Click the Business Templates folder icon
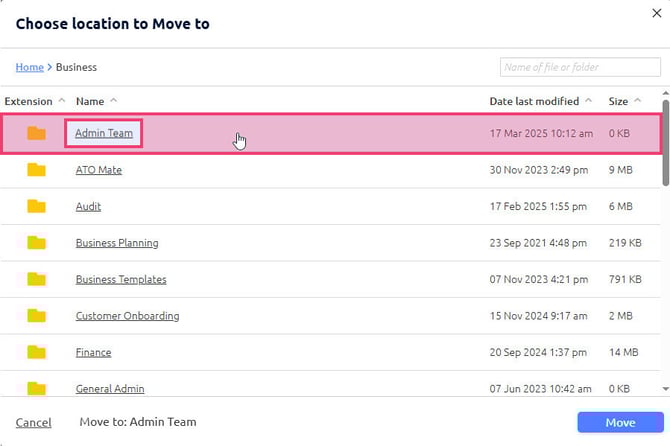 [x=36, y=279]
